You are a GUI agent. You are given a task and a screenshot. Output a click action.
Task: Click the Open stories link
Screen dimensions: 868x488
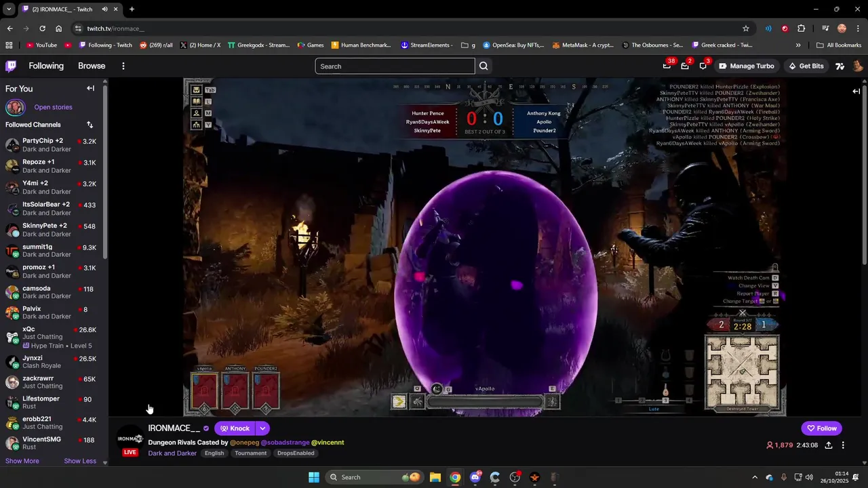point(53,107)
